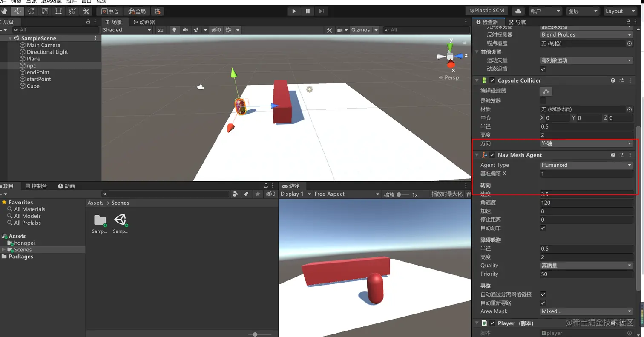Viewport: 644px width, 337px height.
Task: Collapse the SampleScene hierarchy
Action: (10, 38)
